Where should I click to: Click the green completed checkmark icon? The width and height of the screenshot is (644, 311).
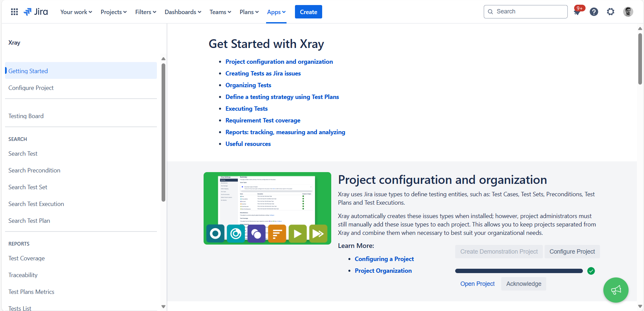coord(591,271)
